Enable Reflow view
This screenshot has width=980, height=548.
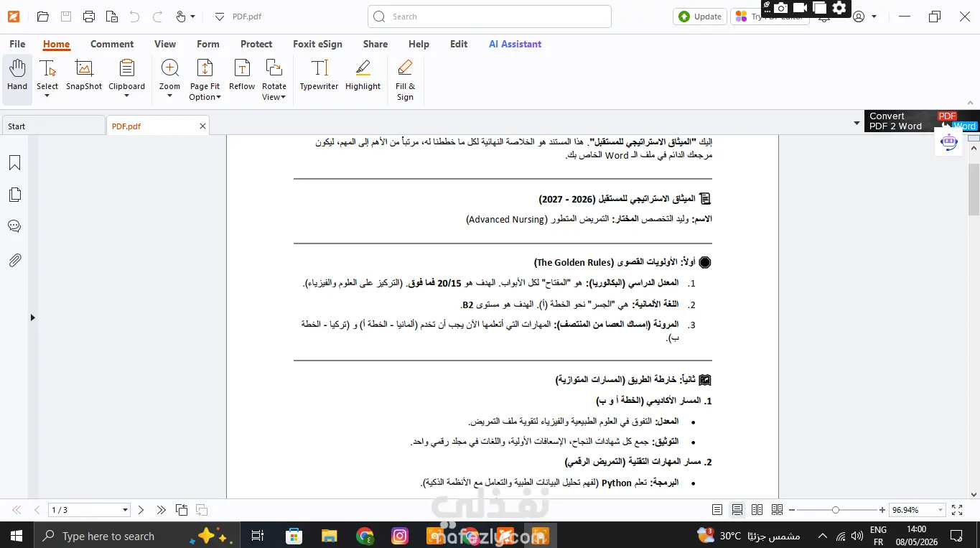tap(243, 75)
